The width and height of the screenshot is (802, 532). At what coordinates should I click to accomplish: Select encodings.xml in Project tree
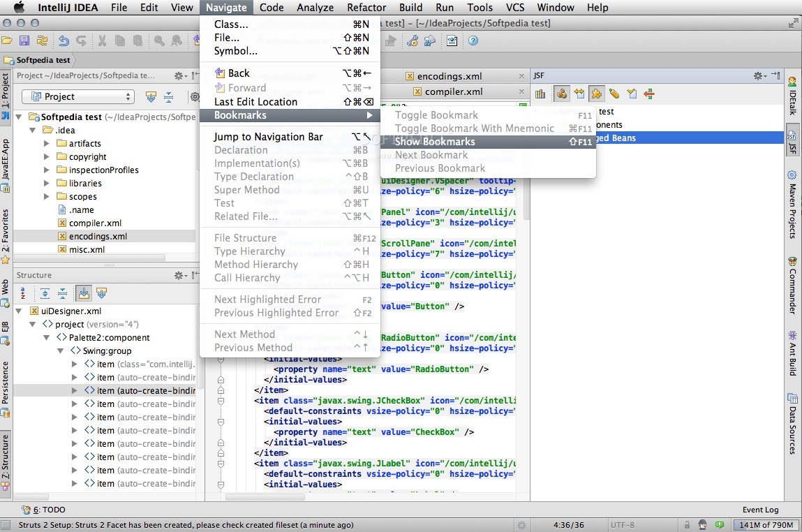tap(98, 237)
